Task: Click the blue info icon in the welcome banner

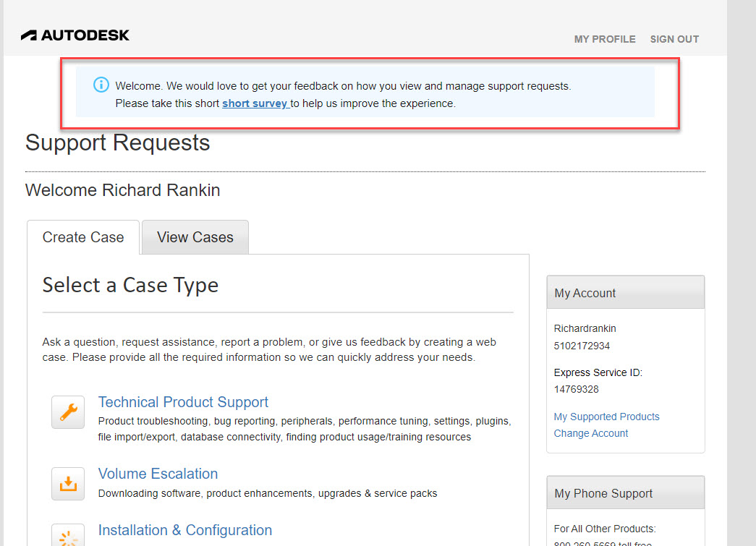Action: tap(101, 85)
